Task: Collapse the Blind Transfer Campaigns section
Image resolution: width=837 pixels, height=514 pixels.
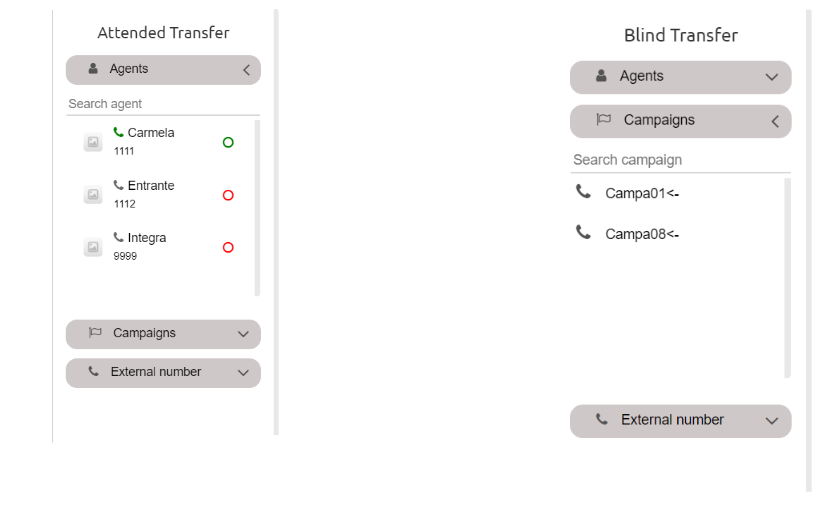Action: (774, 121)
